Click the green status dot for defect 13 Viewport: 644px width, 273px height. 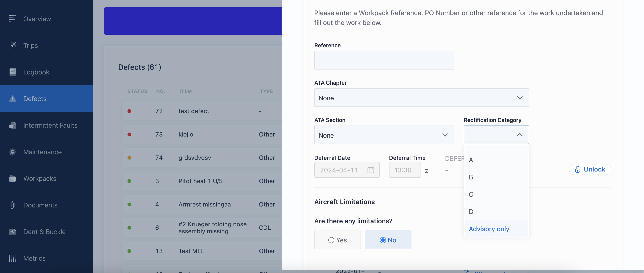(x=129, y=251)
